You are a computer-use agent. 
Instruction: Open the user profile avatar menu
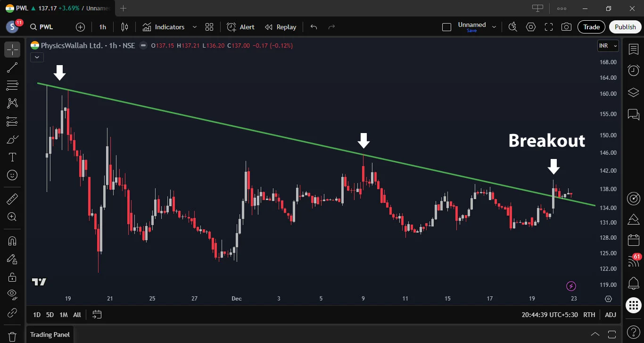[x=12, y=27]
